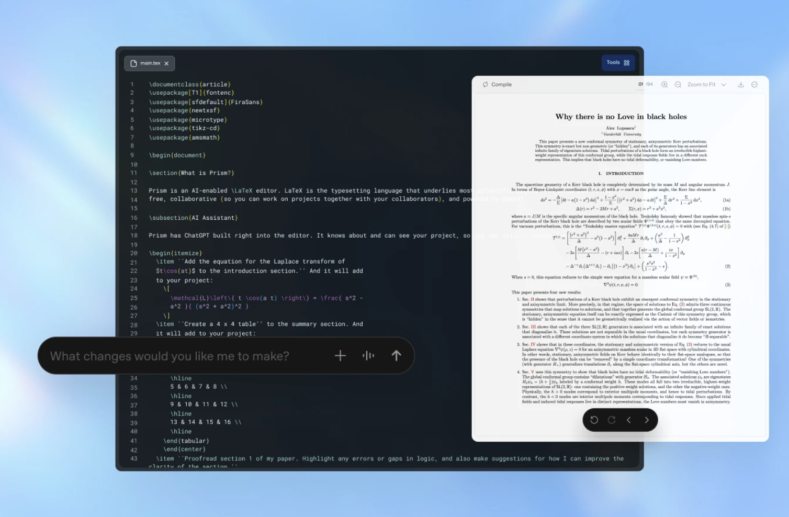The image size is (789, 517).
Task: Go to the next change arrow
Action: point(647,420)
